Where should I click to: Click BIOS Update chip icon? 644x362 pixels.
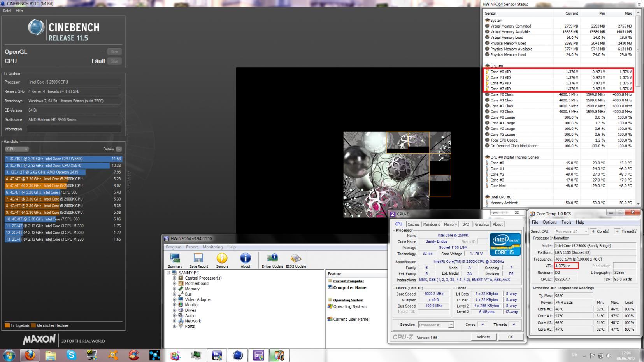296,260
